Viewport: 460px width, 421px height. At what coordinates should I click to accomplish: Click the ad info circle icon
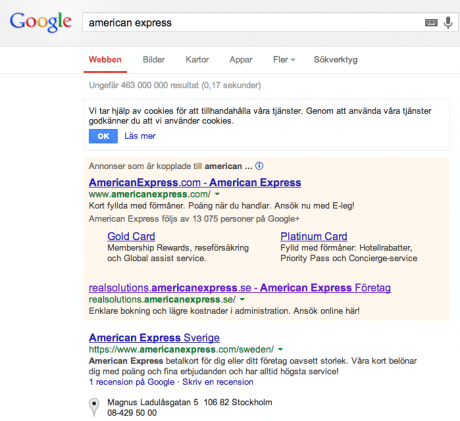click(259, 166)
